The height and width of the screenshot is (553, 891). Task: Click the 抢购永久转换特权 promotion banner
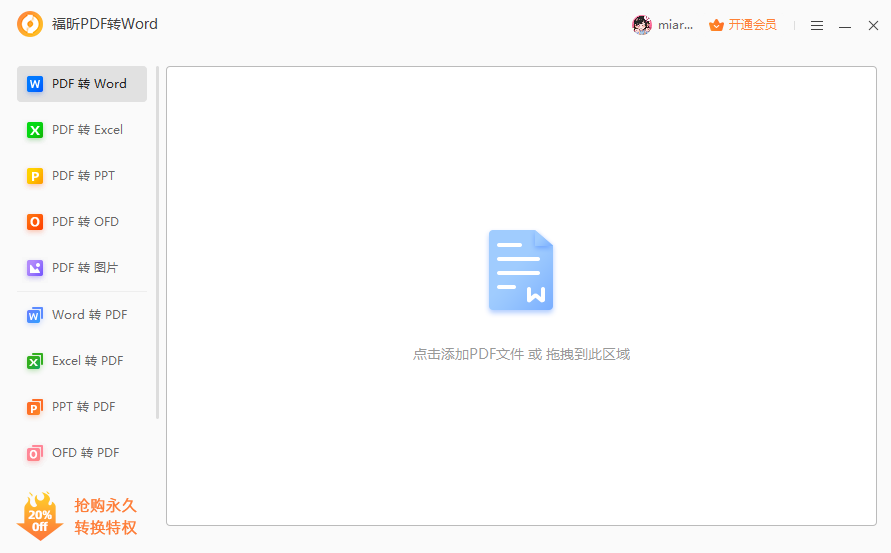[x=106, y=517]
